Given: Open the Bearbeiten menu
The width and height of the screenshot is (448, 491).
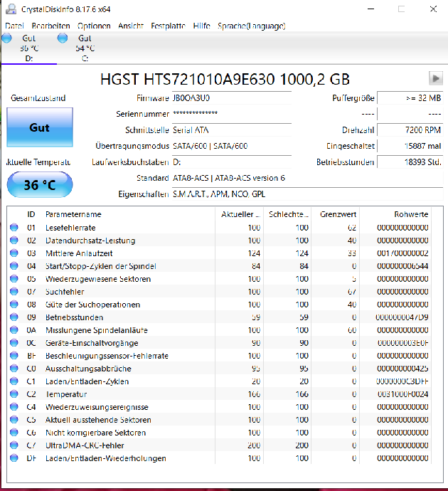Looking at the screenshot, I should click(x=50, y=26).
